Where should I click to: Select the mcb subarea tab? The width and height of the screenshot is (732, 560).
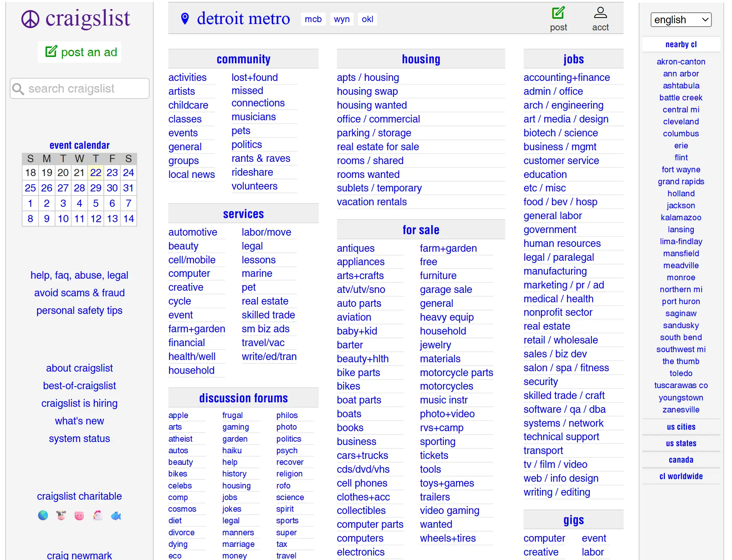(x=313, y=19)
